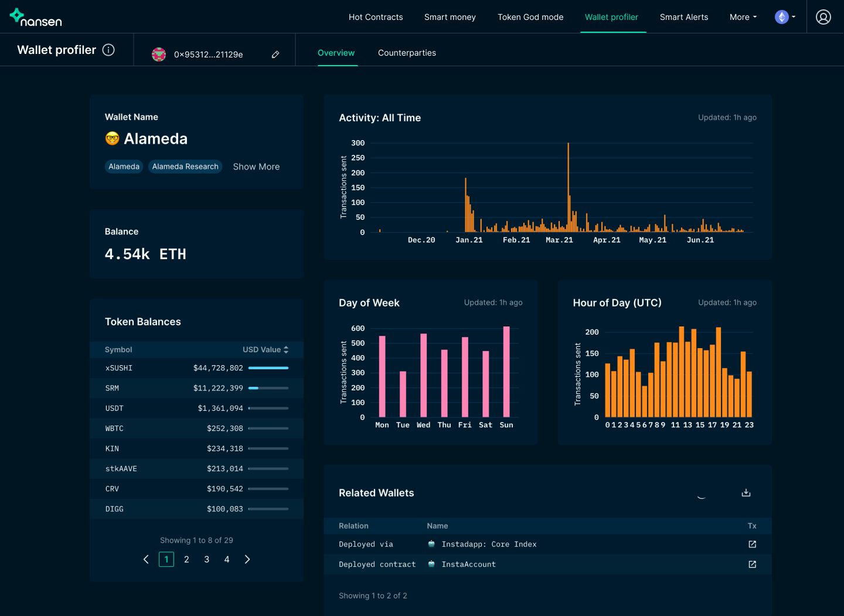Go to next token balances page
Screen dimensions: 844x616
247,559
